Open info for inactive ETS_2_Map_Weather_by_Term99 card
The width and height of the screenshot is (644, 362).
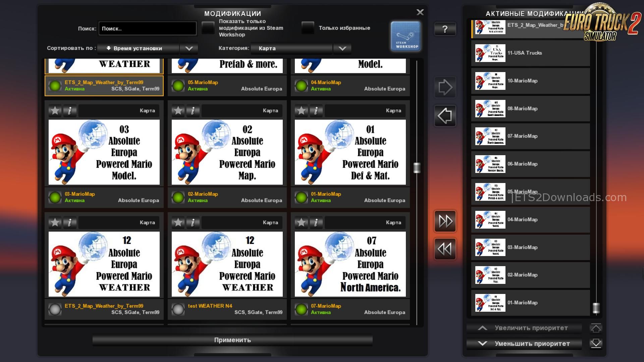pos(70,223)
